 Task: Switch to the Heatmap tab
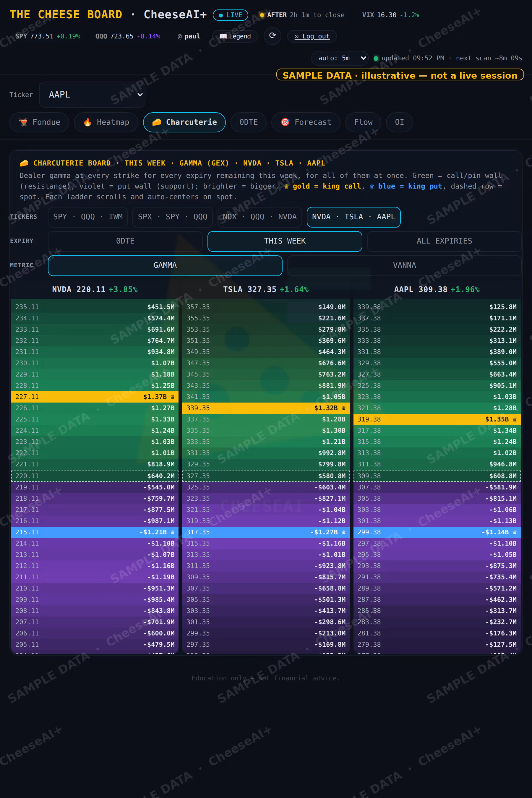(106, 122)
